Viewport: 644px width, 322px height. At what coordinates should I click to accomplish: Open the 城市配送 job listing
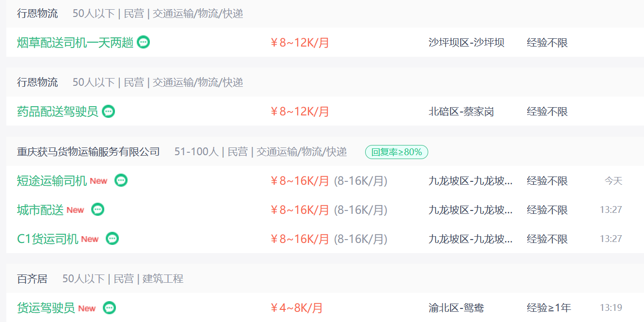[40, 210]
